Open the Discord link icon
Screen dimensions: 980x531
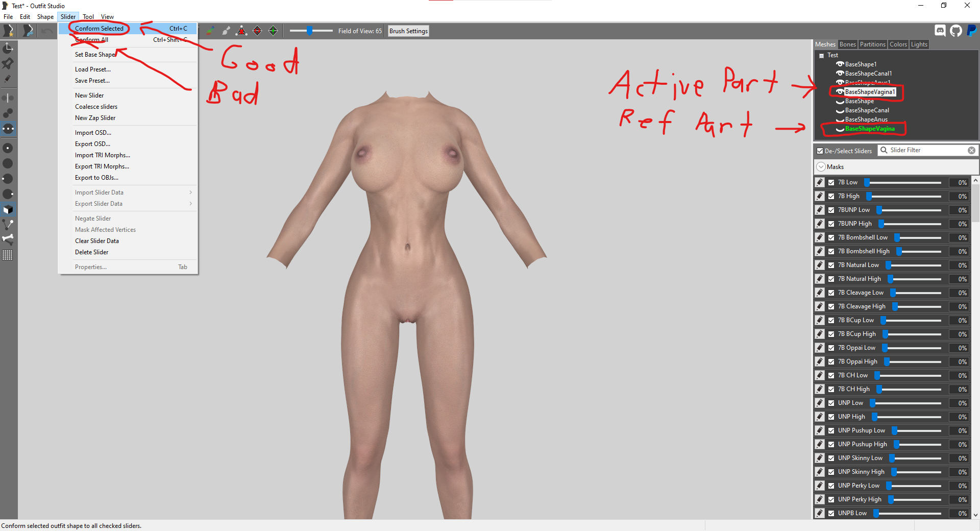pyautogui.click(x=940, y=31)
